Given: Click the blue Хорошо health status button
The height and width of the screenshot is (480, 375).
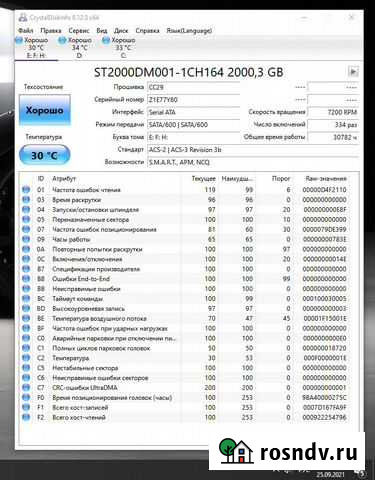Looking at the screenshot, I should click(x=45, y=110).
